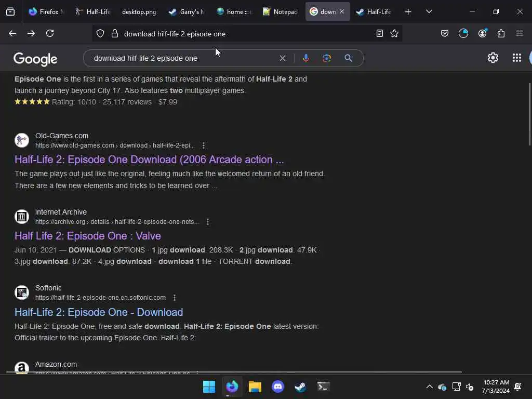Open the Terminal from the taskbar
The width and height of the screenshot is (532, 399).
[323, 387]
